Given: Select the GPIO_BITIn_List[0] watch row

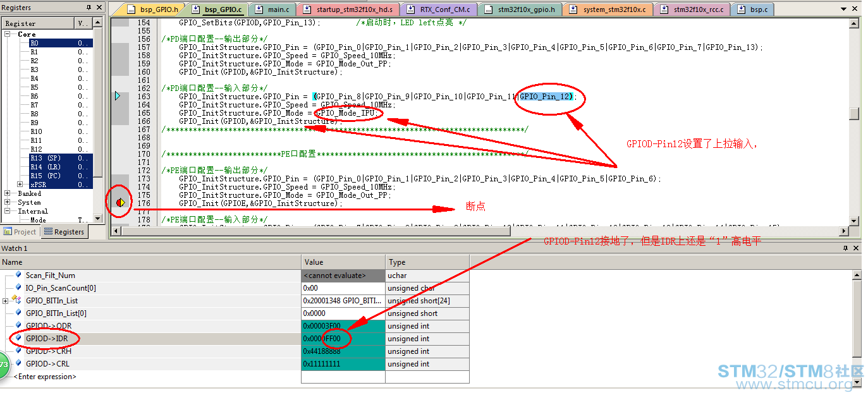Looking at the screenshot, I should [x=235, y=313].
